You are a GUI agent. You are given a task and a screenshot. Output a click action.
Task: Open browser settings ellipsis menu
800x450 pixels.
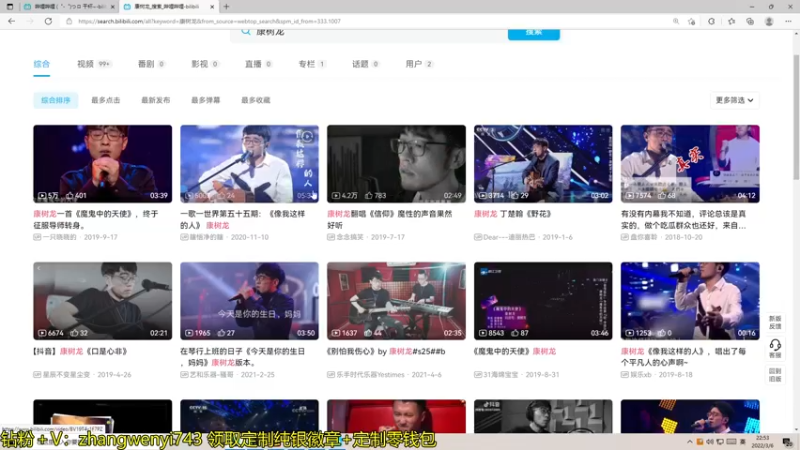788,21
